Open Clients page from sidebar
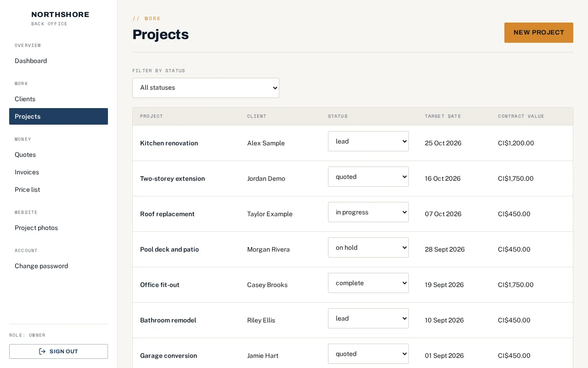 pyautogui.click(x=58, y=99)
